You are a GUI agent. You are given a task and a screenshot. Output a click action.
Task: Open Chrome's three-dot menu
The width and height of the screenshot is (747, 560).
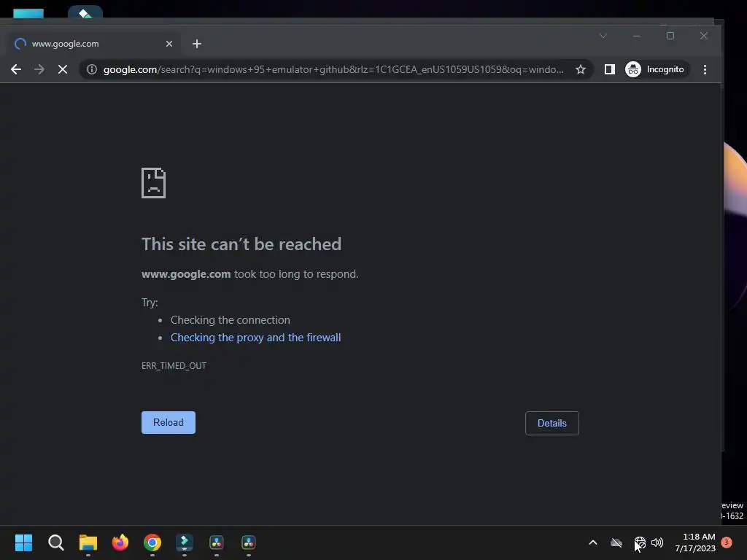pyautogui.click(x=705, y=69)
